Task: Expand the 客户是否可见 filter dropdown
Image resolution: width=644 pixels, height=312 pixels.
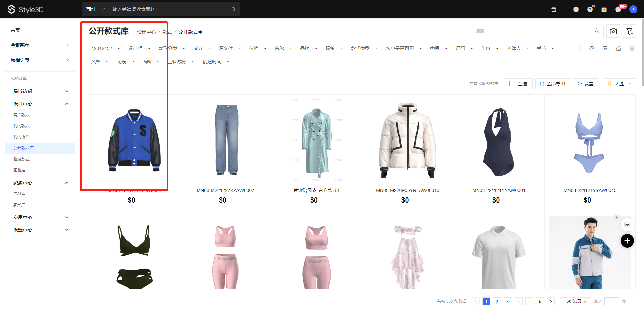Action: point(404,48)
